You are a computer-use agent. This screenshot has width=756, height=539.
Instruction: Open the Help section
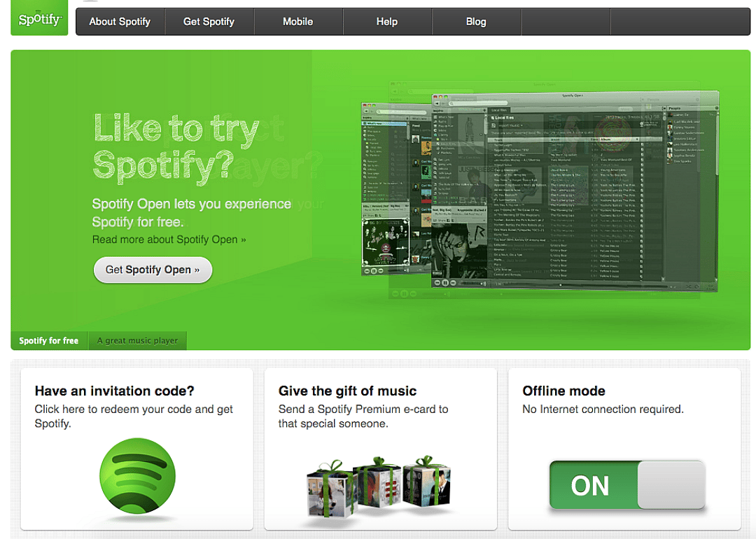387,22
